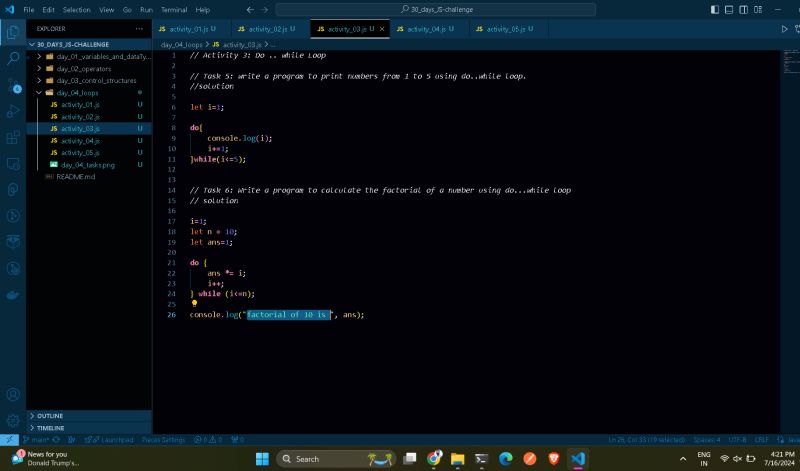
Task: Expand the day_03_control_structures folder
Action: (89, 81)
